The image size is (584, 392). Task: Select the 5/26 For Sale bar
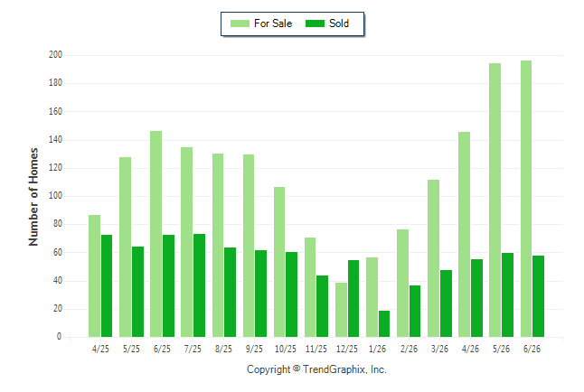495,201
